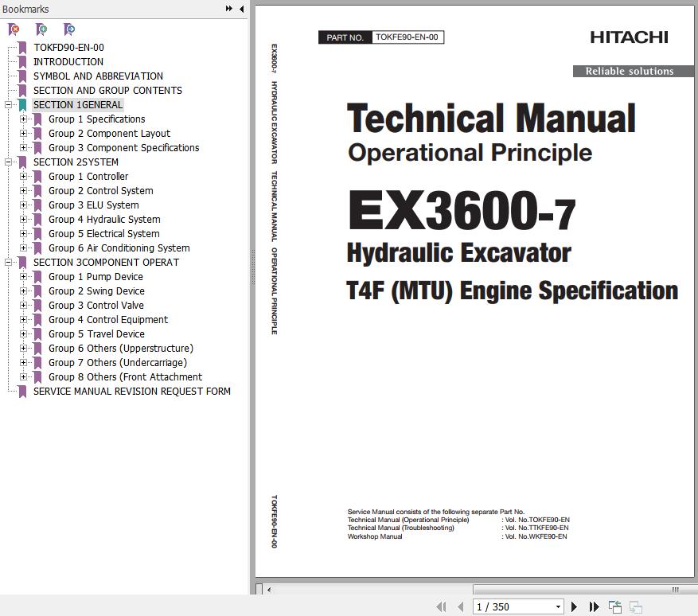Click the bookmark properties icon with blue arrow

[69, 29]
